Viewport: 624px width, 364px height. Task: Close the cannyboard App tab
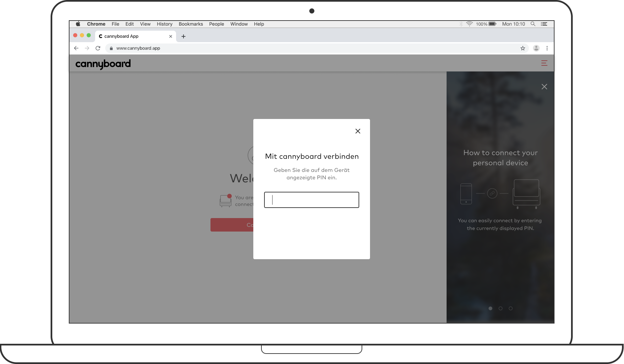tap(171, 36)
